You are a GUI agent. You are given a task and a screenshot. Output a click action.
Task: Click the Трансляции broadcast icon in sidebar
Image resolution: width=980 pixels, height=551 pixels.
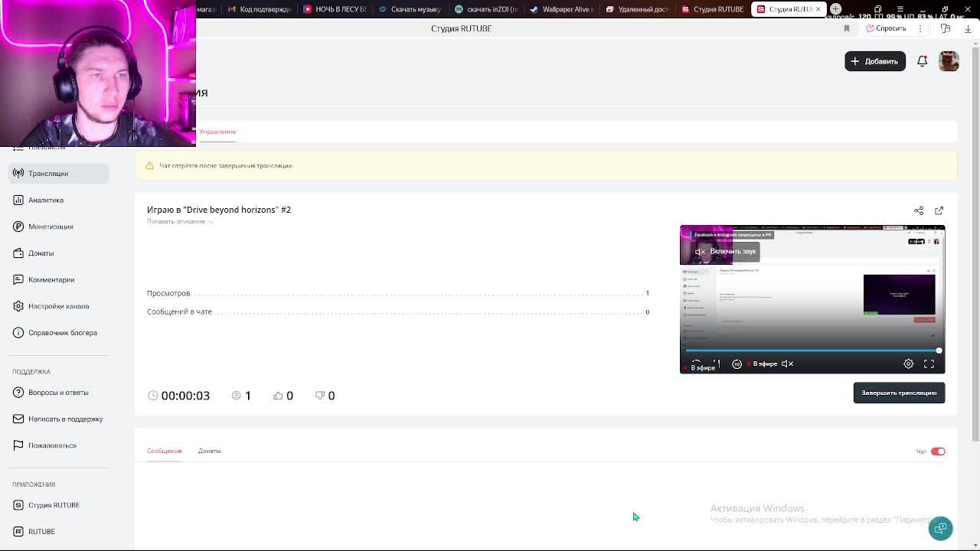pos(18,173)
